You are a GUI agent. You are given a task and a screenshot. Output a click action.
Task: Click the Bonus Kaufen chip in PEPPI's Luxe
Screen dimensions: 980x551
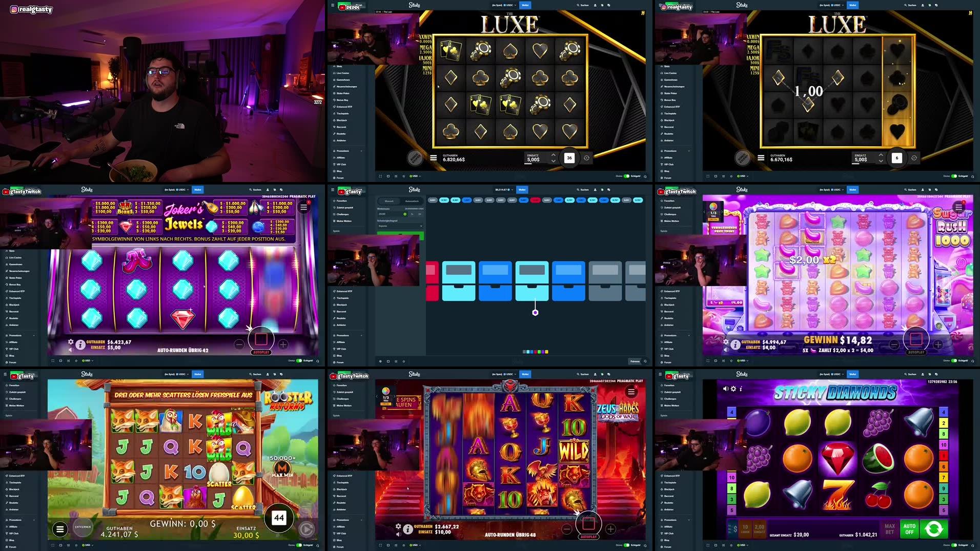click(x=415, y=157)
